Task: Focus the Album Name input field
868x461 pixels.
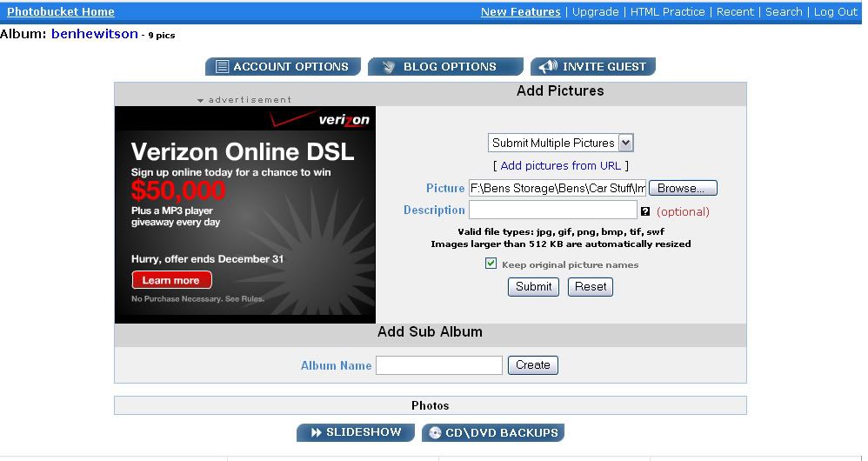Action: (439, 365)
